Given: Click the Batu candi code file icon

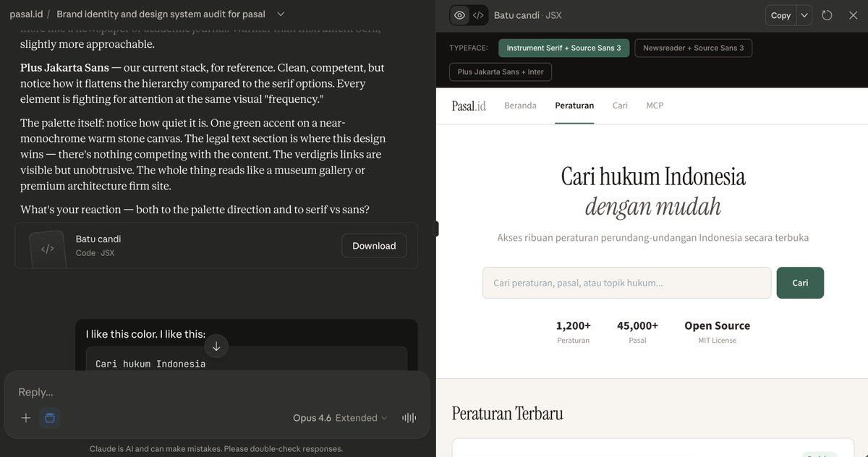Looking at the screenshot, I should pyautogui.click(x=47, y=248).
